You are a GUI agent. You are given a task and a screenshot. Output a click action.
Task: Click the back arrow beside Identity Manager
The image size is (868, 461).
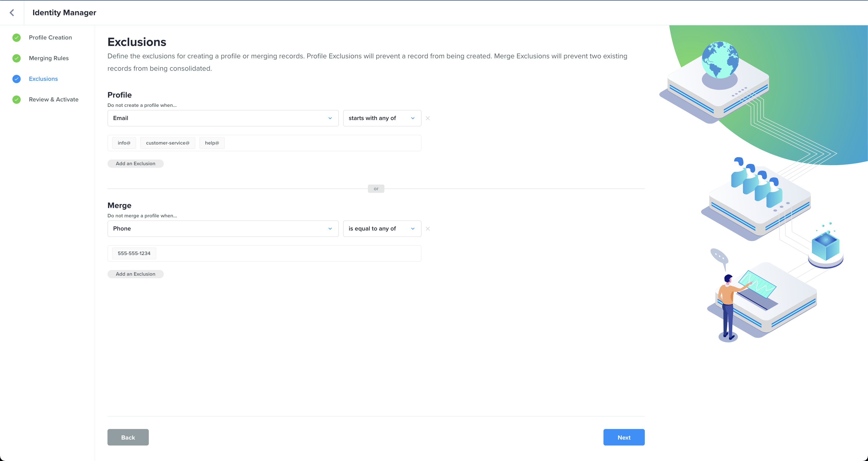(x=12, y=12)
